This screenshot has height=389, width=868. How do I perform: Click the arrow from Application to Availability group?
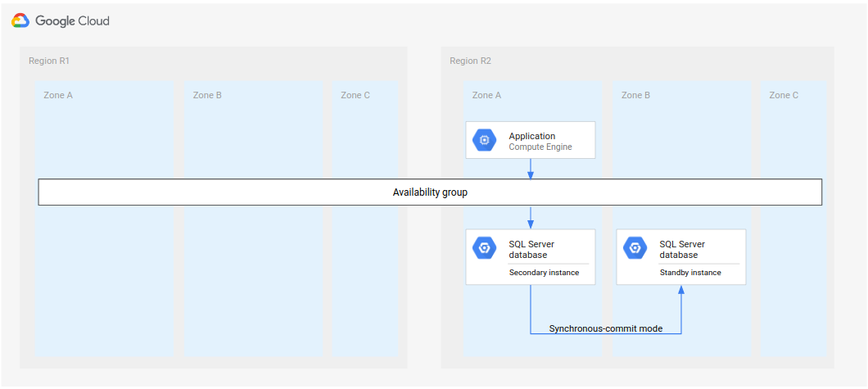[531, 169]
